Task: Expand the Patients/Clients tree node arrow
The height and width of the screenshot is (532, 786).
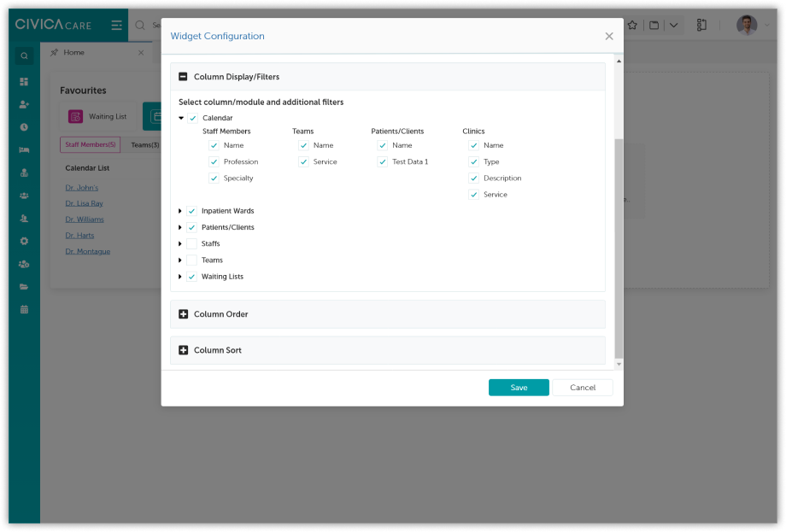Action: 180,227
